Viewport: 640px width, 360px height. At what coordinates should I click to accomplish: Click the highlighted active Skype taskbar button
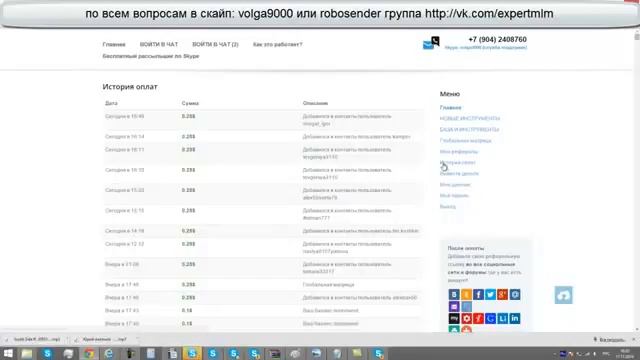(192, 353)
